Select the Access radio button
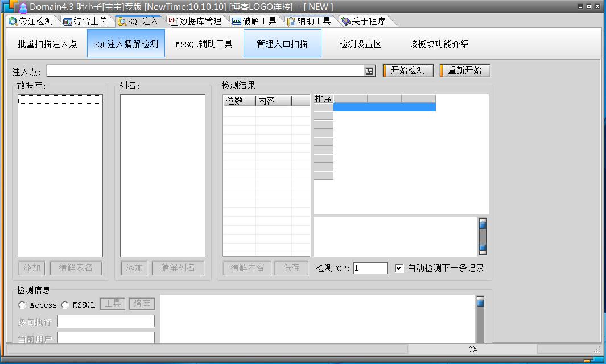606x364 pixels. pyautogui.click(x=22, y=305)
